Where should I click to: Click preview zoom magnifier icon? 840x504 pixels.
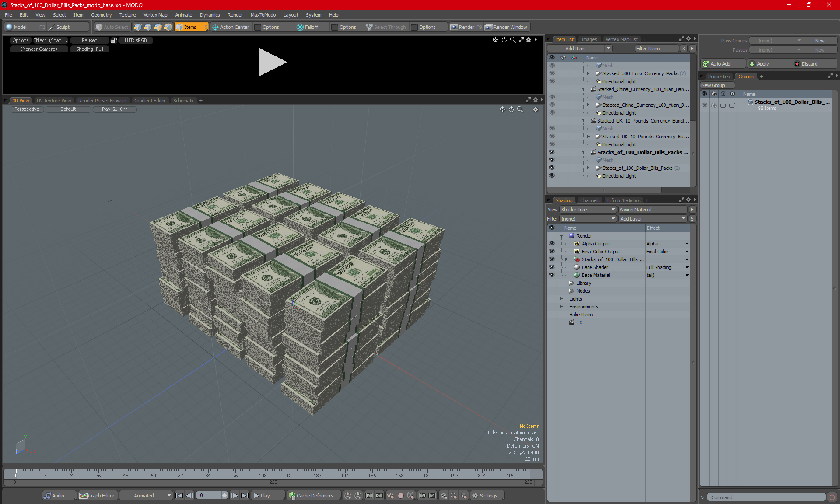click(x=513, y=40)
